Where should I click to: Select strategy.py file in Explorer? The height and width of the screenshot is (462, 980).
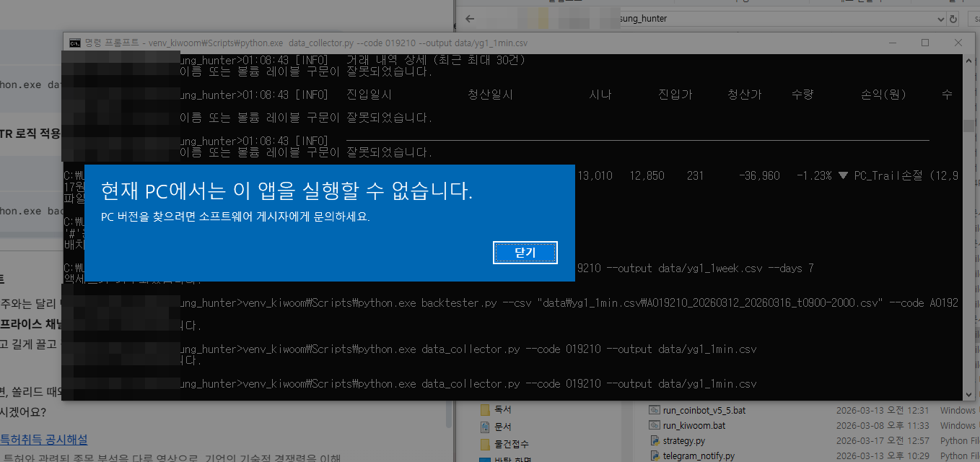click(684, 440)
